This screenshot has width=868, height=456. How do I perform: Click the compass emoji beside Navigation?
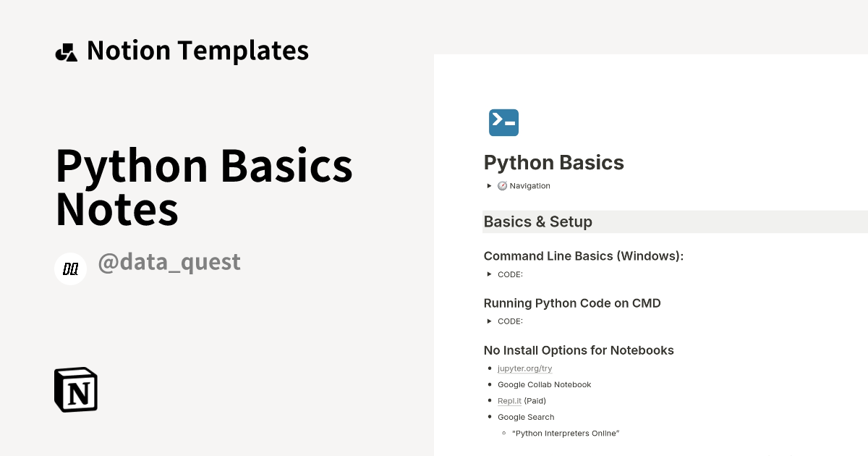pyautogui.click(x=502, y=185)
